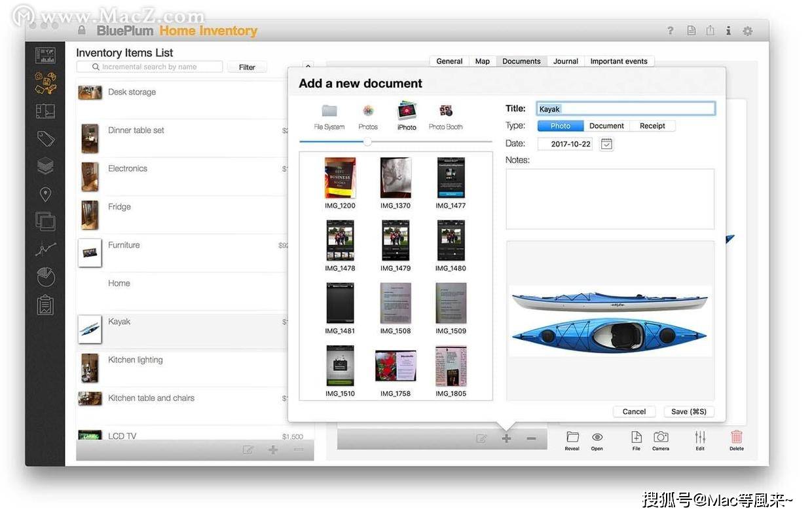Viewport: 812px width, 517px height.
Task: Adjust the thumbnail size slider handle
Action: [367, 142]
